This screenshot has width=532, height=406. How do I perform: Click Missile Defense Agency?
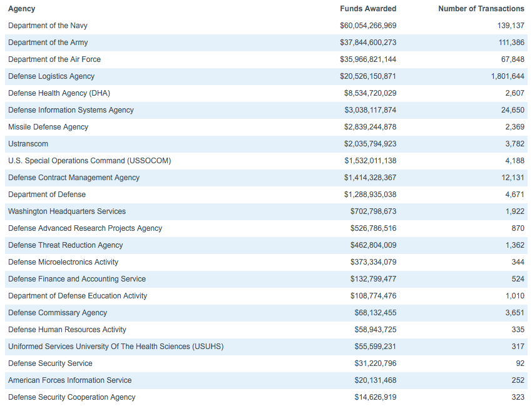pyautogui.click(x=48, y=127)
